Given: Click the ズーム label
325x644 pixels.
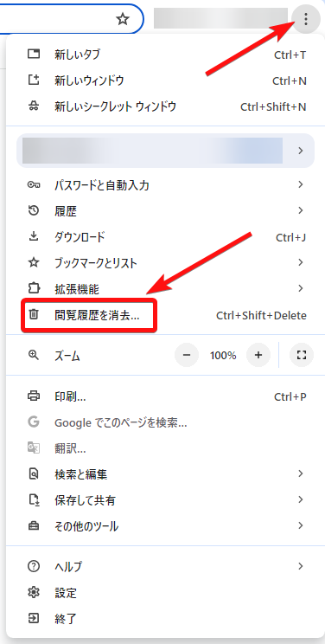Looking at the screenshot, I should [x=67, y=356].
